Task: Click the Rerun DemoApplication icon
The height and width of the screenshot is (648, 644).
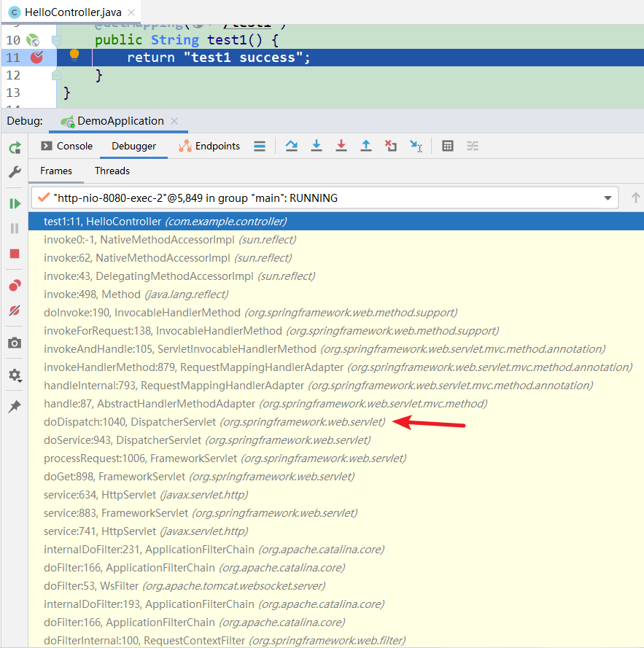Action: (15, 147)
